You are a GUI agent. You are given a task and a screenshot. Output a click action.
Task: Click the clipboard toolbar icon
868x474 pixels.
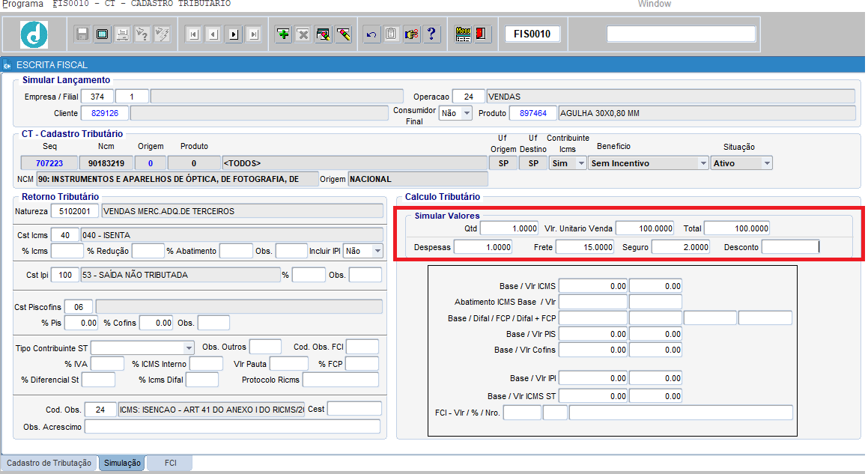click(x=392, y=34)
